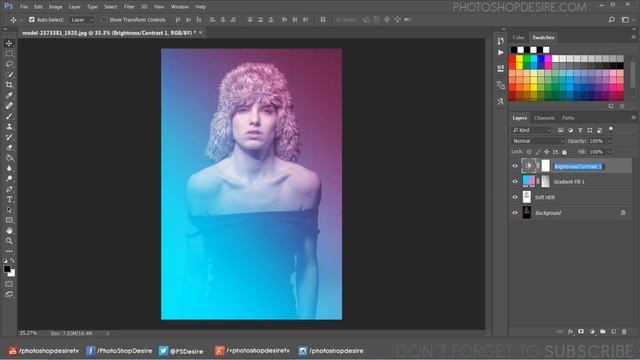Viewport: 640px width, 360px height.
Task: Select the Eraser tool
Action: coord(9,147)
